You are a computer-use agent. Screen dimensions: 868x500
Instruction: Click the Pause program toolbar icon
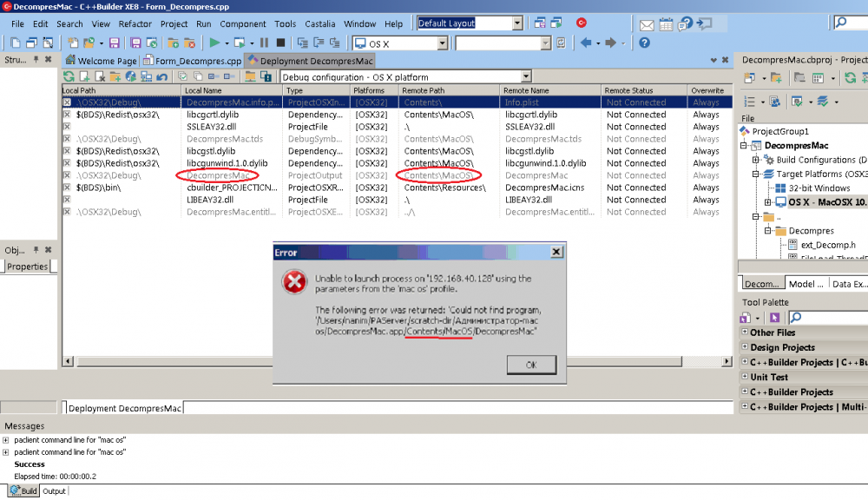(264, 43)
